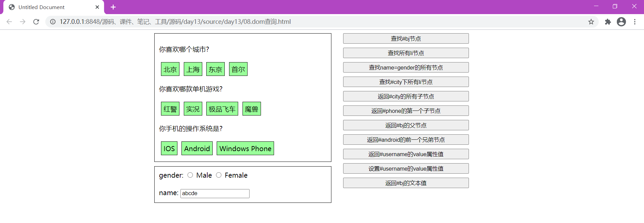Click the 返回#bj的文本值 button
644x223 pixels.
click(x=406, y=183)
